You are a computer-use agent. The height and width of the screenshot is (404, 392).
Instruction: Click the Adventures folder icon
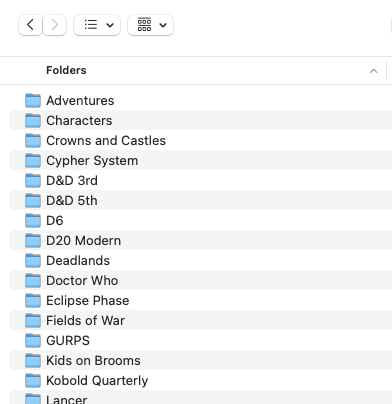pos(33,101)
